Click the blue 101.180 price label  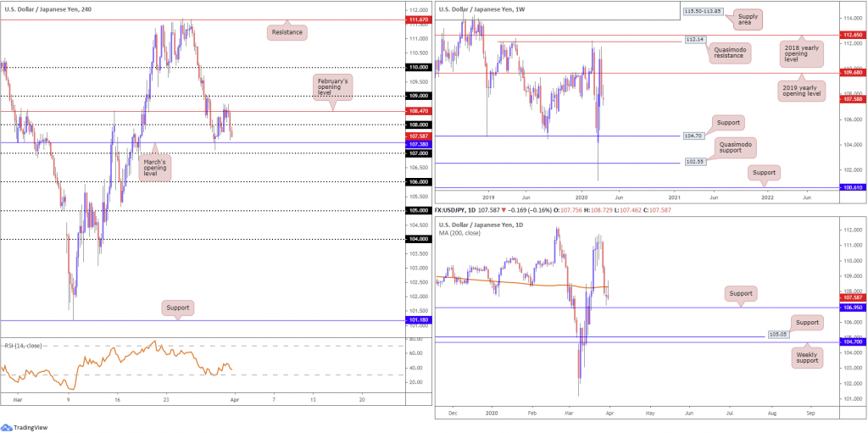(x=417, y=320)
